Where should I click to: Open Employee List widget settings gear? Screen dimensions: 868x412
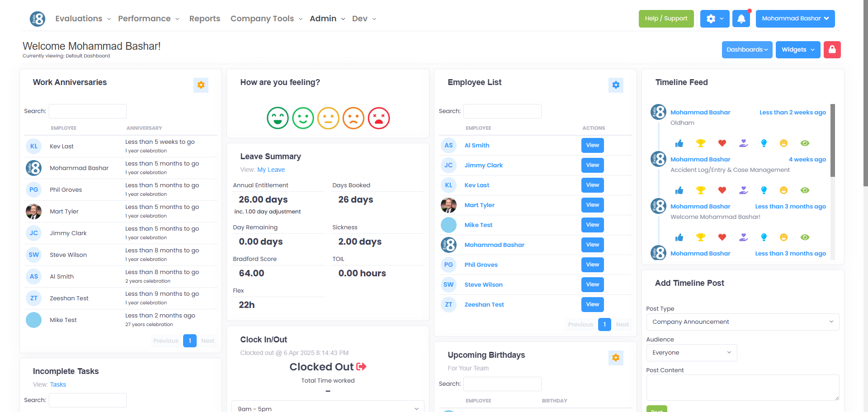pos(616,85)
